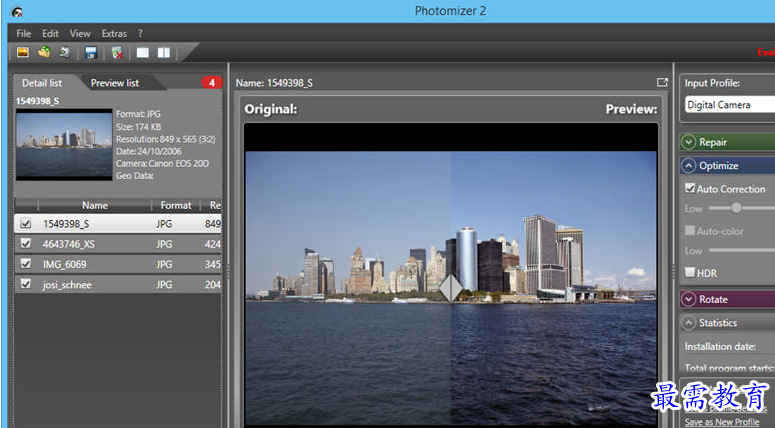
Task: Click the open folder toolbar icon
Action: click(x=44, y=52)
